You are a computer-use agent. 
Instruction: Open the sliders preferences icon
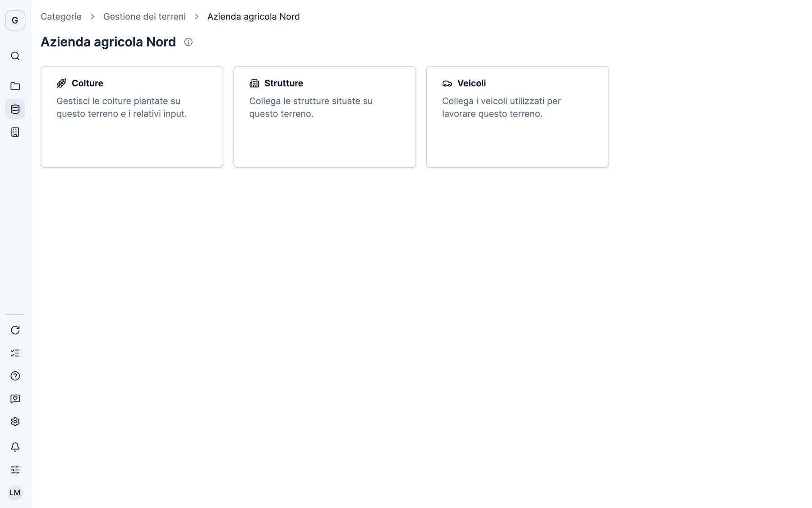15,470
